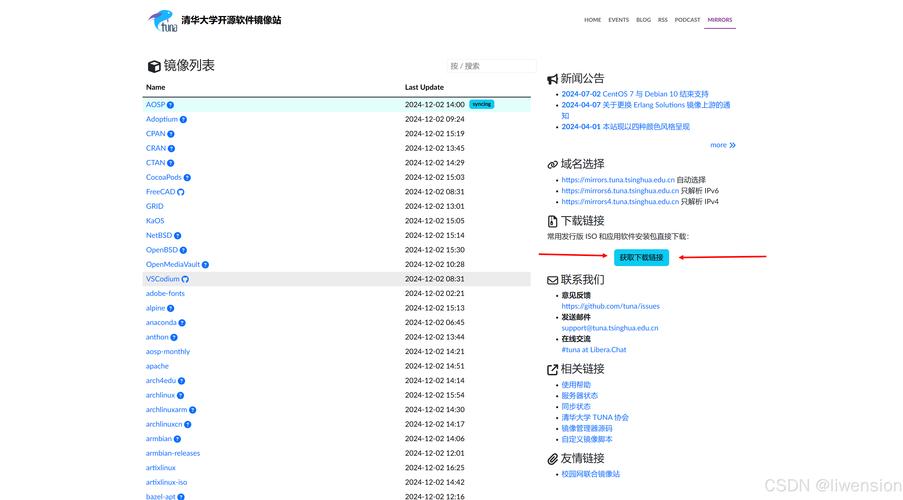Click the syncing badge on AOSP row

pyautogui.click(x=481, y=104)
